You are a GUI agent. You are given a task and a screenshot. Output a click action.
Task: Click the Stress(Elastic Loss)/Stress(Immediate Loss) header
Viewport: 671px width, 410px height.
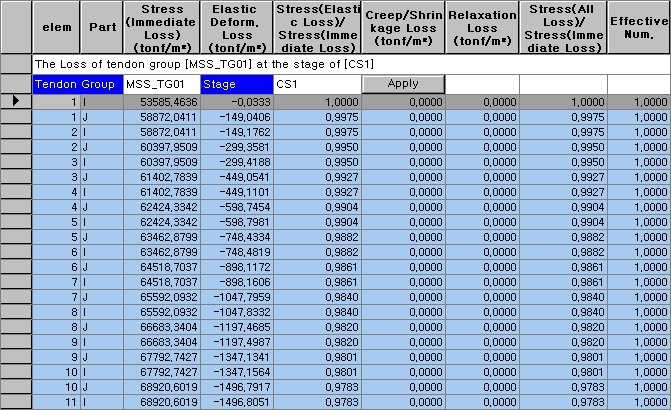318,27
